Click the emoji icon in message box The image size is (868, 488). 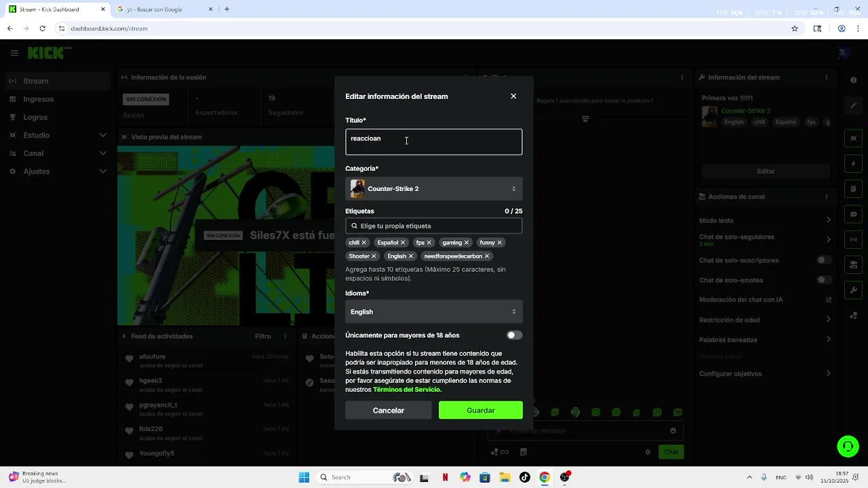pyautogui.click(x=673, y=430)
